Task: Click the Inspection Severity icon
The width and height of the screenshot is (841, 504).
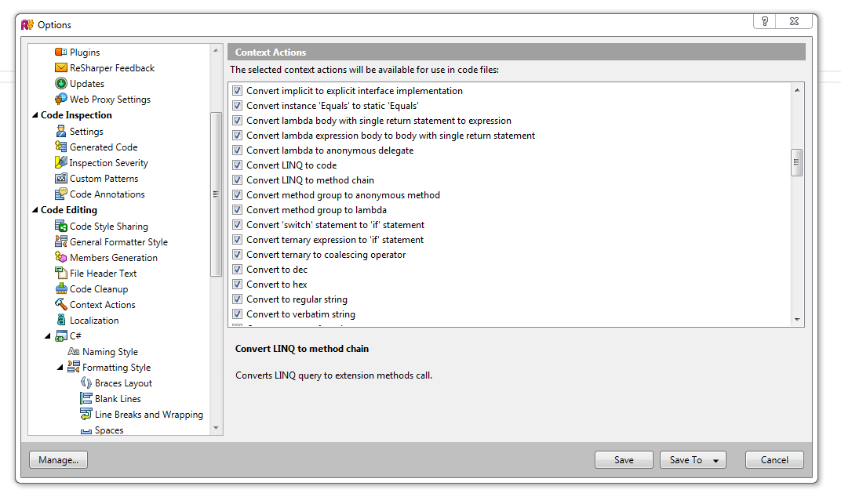Action: (x=60, y=162)
